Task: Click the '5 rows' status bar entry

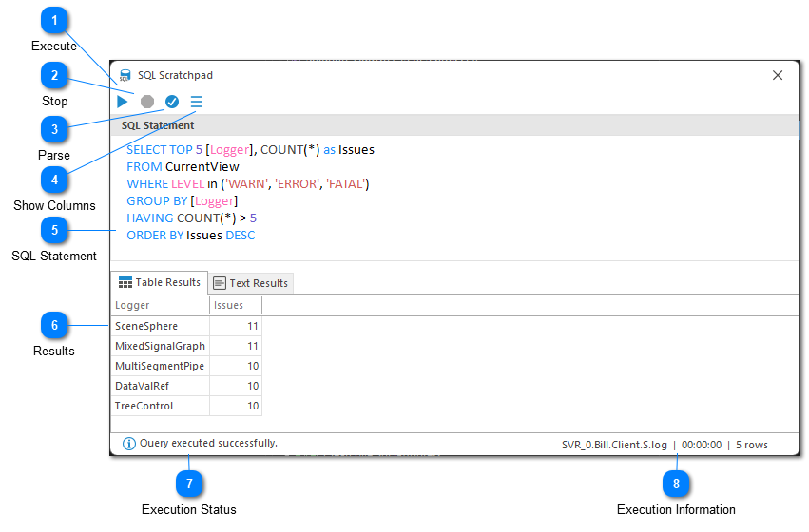Action: coord(752,446)
